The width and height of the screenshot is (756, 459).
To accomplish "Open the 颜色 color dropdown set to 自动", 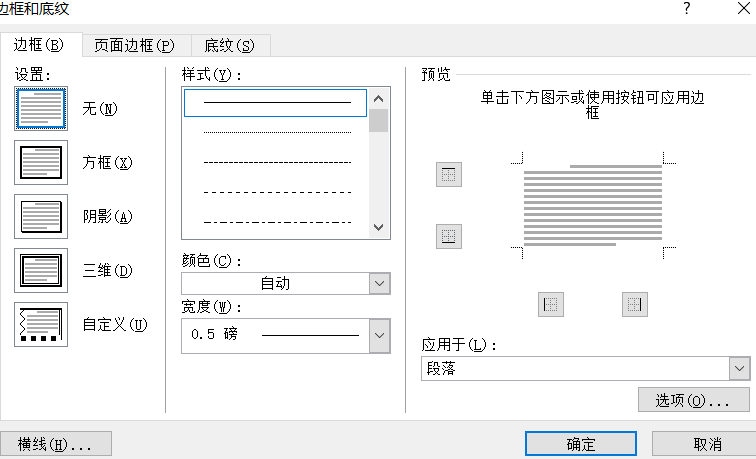I will click(x=286, y=284).
